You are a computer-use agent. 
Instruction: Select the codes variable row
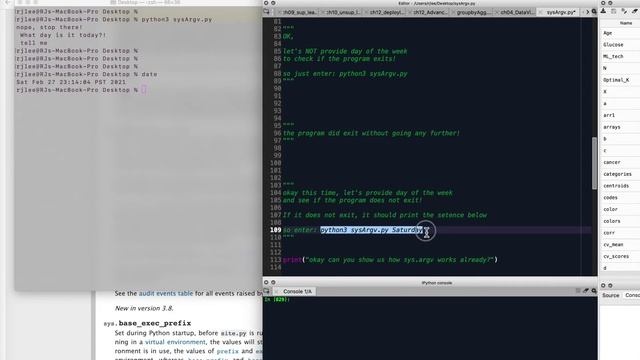(x=620, y=198)
